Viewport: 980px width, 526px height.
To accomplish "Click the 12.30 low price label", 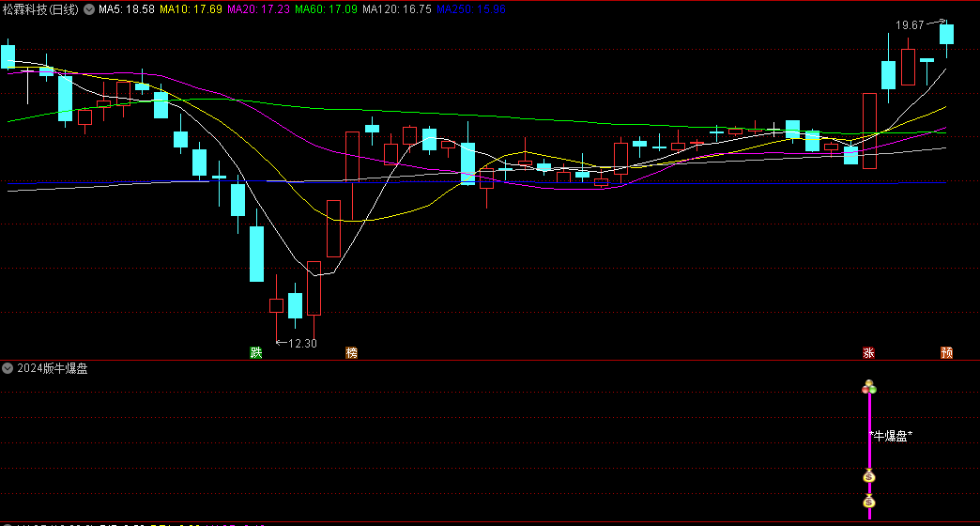I will coord(302,344).
